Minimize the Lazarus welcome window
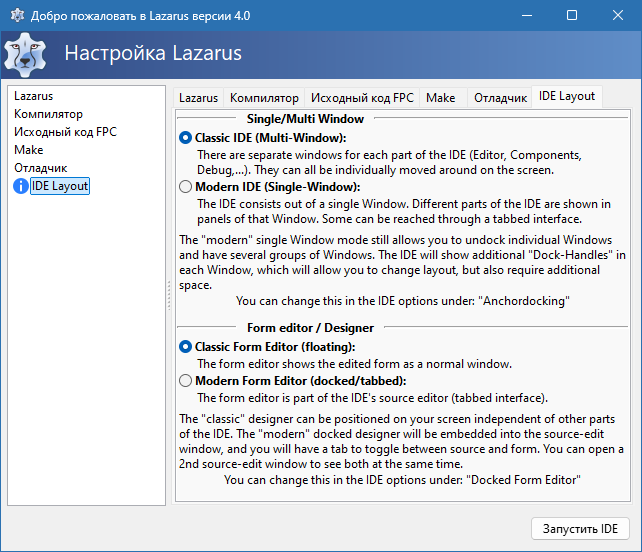The height and width of the screenshot is (552, 642). tap(527, 16)
